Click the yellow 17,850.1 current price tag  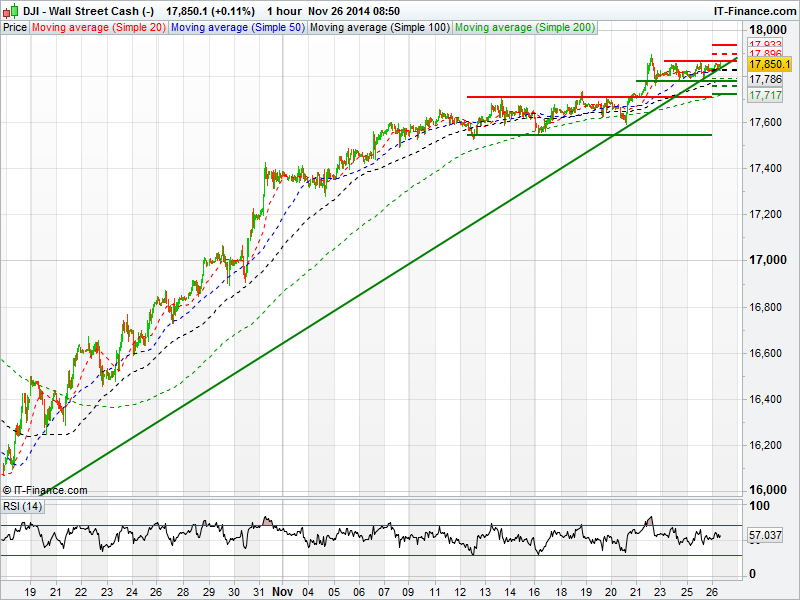pyautogui.click(x=770, y=64)
